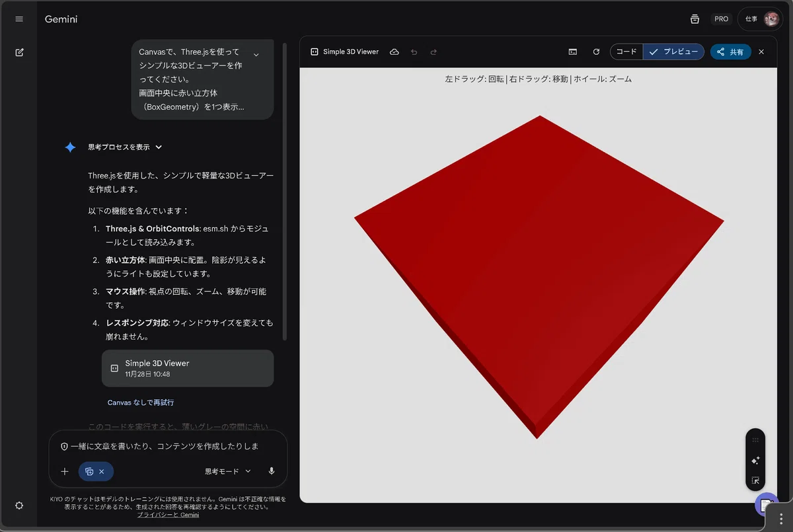Click the chat panel scrollbar
Image resolution: width=793 pixels, height=532 pixels.
(285, 192)
